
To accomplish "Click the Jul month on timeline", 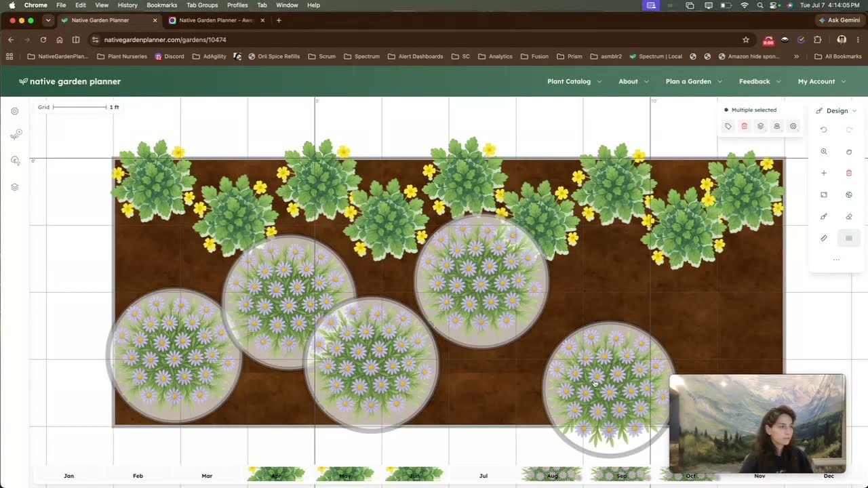I will pyautogui.click(x=484, y=476).
